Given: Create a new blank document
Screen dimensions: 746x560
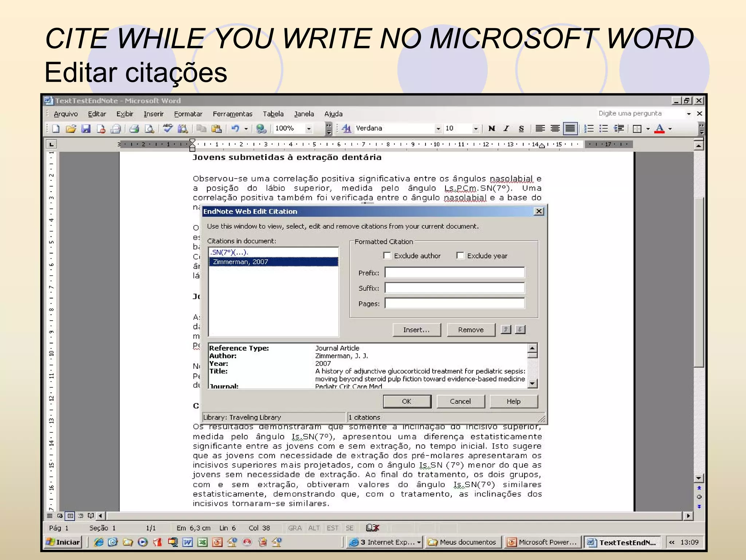Looking at the screenshot, I should click(56, 129).
